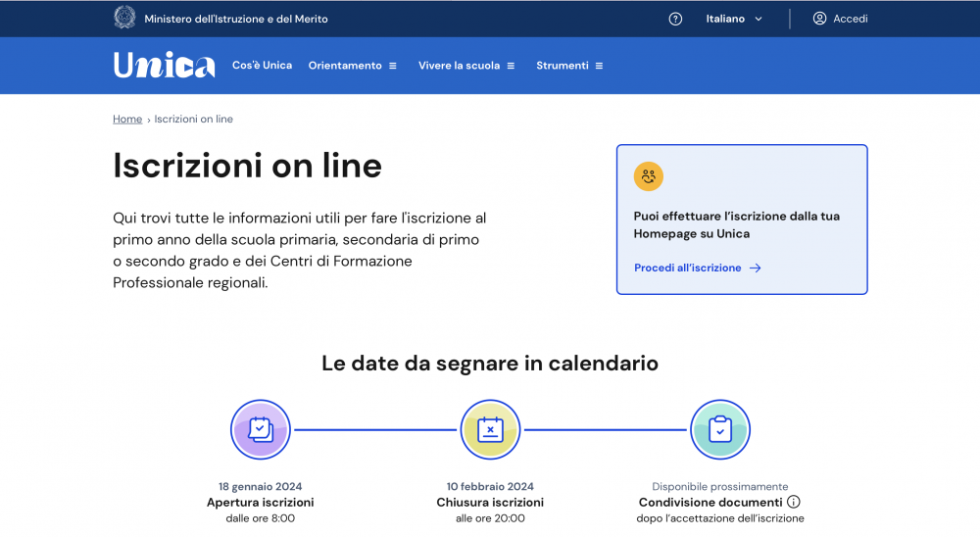Click dopo l'accettazione dell'iscrizione text
This screenshot has width=980, height=537.
tap(720, 518)
